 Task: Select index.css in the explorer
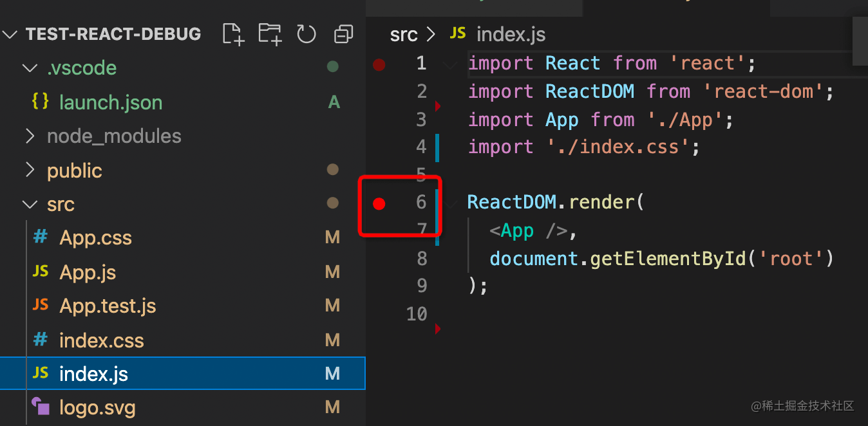click(101, 340)
